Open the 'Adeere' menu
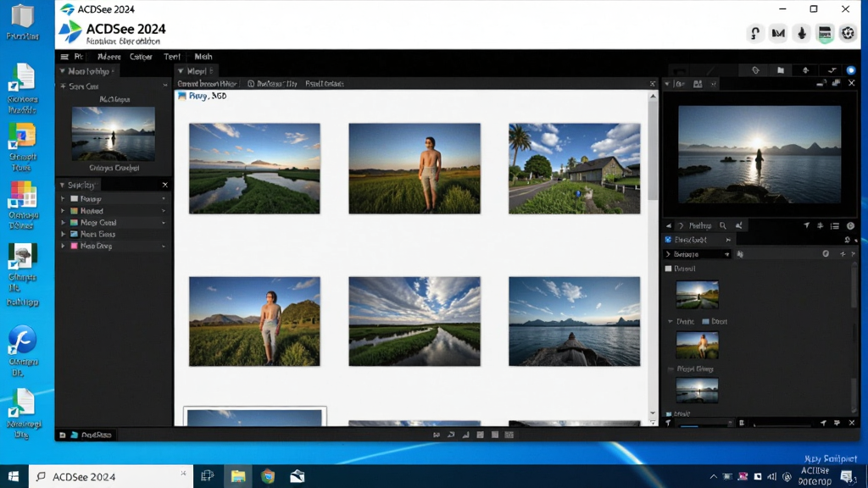The width and height of the screenshot is (868, 488). tap(108, 57)
